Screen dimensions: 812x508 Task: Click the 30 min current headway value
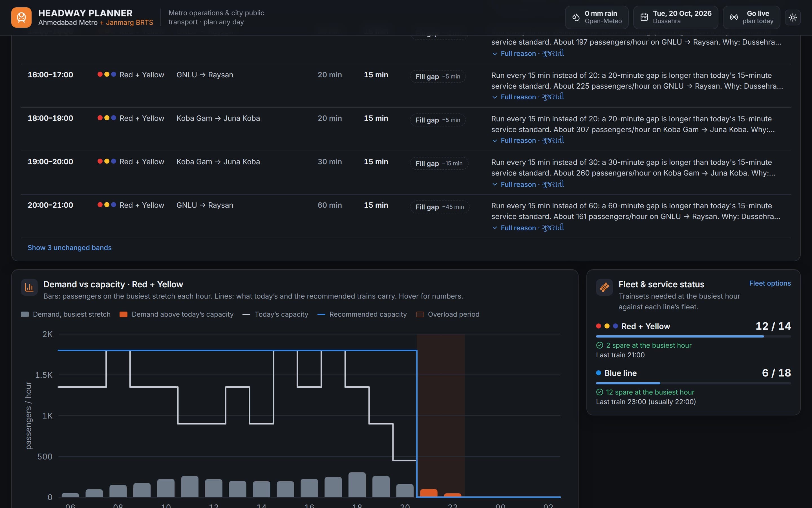tap(330, 162)
